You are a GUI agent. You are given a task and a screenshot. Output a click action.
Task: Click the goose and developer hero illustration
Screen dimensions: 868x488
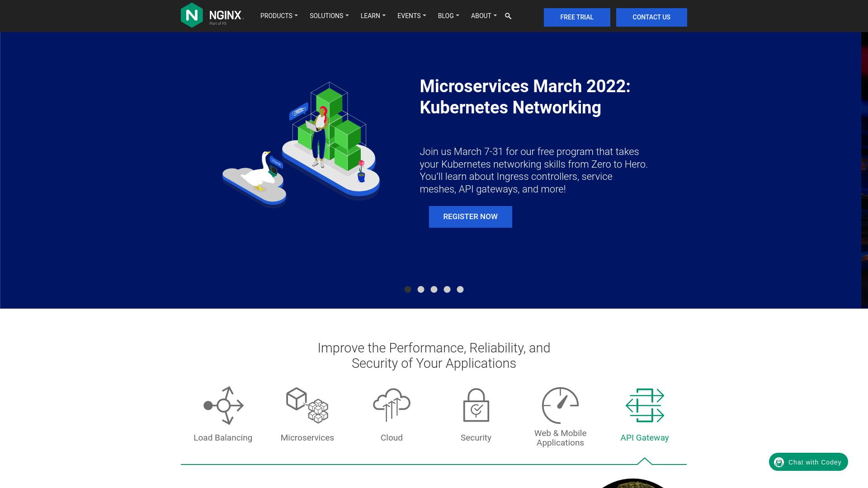click(301, 145)
